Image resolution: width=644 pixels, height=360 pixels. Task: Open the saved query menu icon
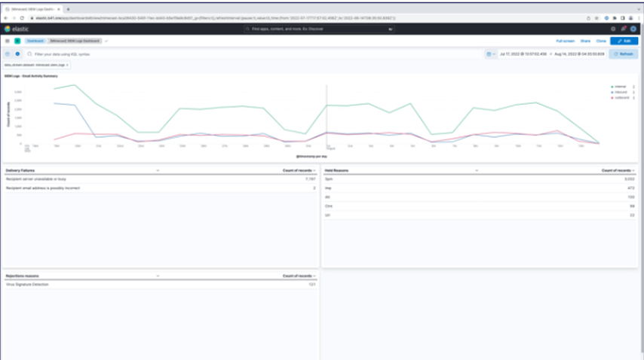tap(8, 54)
